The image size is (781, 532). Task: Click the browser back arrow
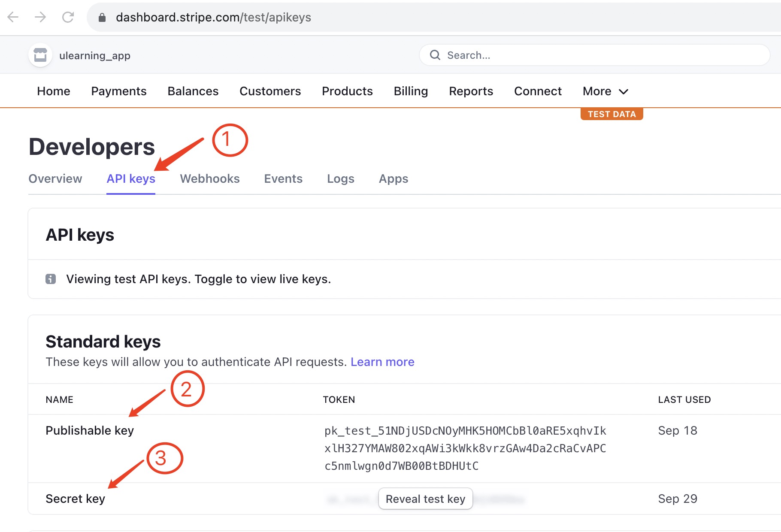point(13,17)
